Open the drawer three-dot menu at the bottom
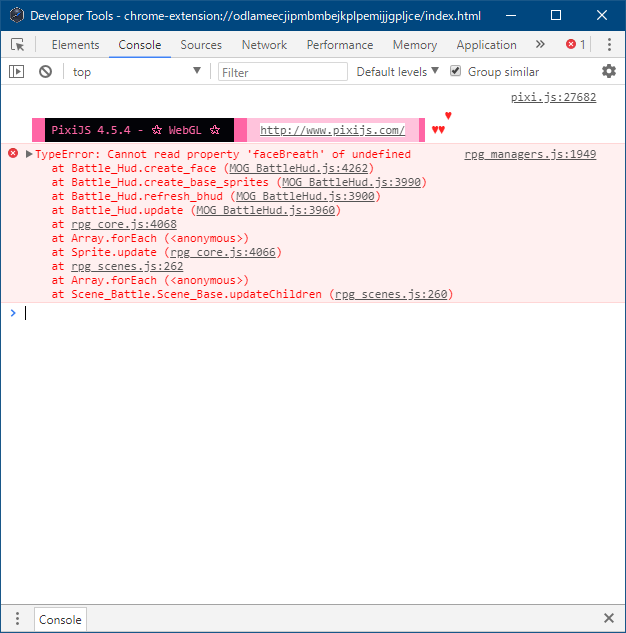 click(17, 618)
